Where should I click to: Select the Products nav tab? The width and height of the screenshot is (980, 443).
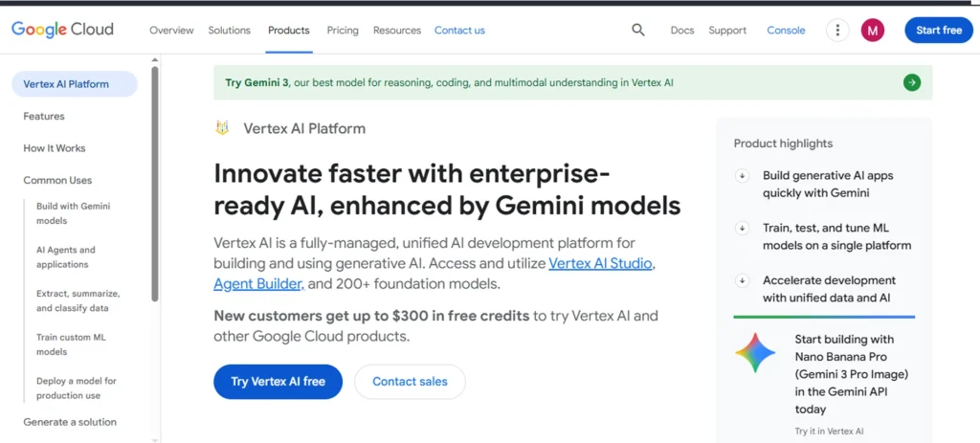289,30
